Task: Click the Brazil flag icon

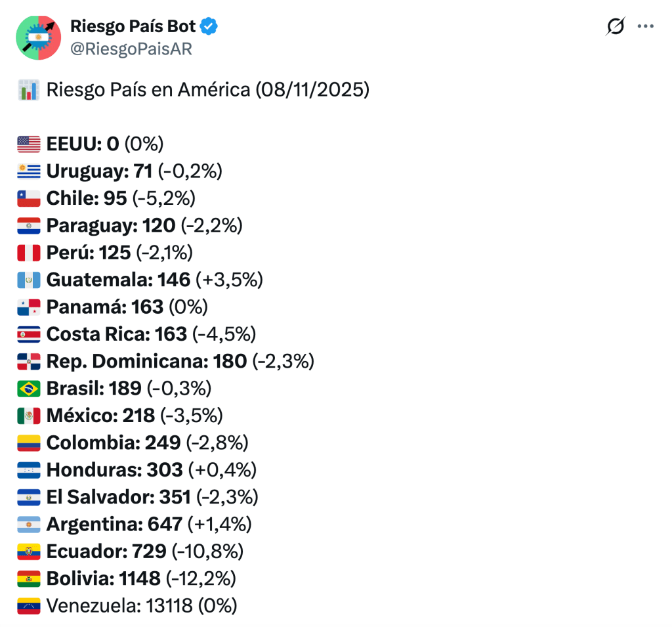Action: (x=28, y=389)
